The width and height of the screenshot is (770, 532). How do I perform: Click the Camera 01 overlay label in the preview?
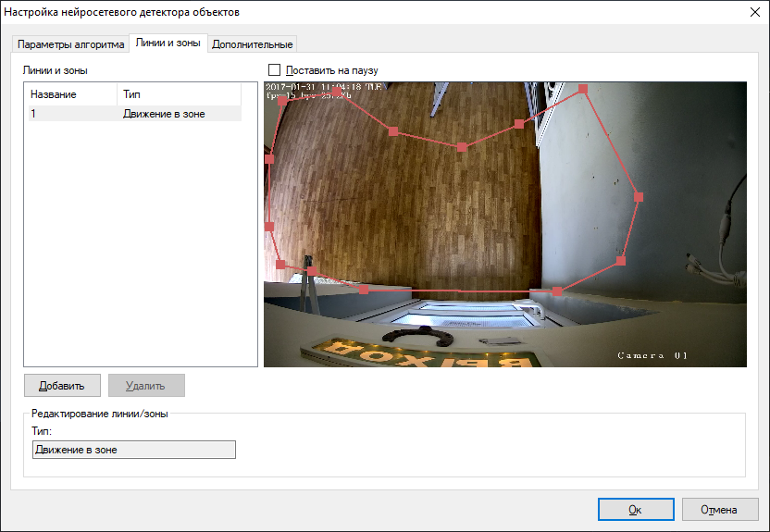coord(653,355)
